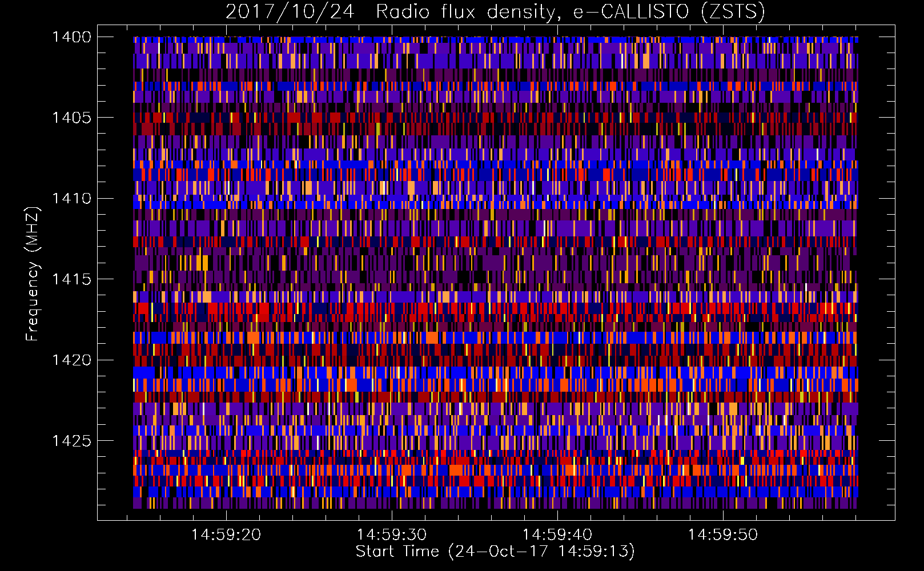The width and height of the screenshot is (924, 571).
Task: Click the 14:59:40 time axis label
Action: [557, 534]
